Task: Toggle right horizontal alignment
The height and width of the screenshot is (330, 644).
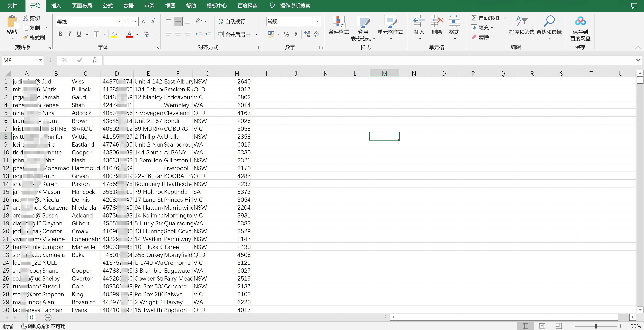Action: tap(187, 34)
